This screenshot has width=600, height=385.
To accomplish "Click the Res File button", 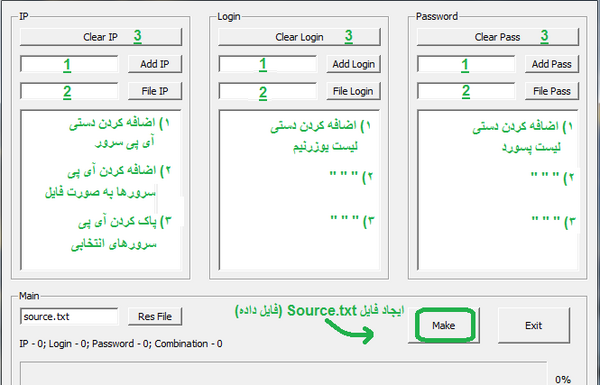I will (155, 316).
